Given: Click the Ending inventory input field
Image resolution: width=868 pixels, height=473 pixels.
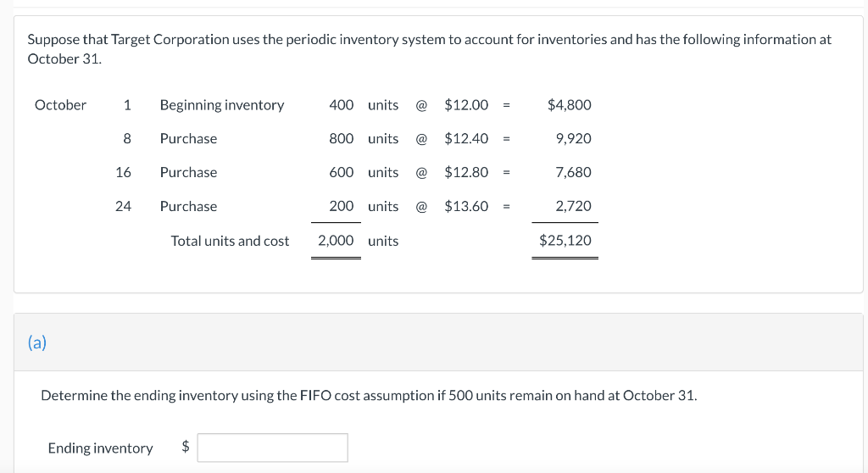Looking at the screenshot, I should pyautogui.click(x=272, y=448).
